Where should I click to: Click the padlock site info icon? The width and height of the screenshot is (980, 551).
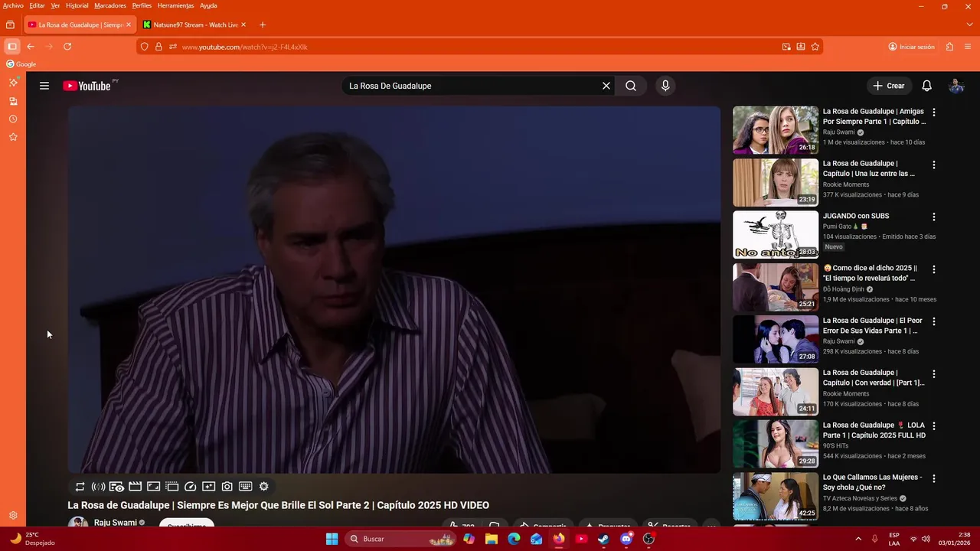tap(158, 47)
